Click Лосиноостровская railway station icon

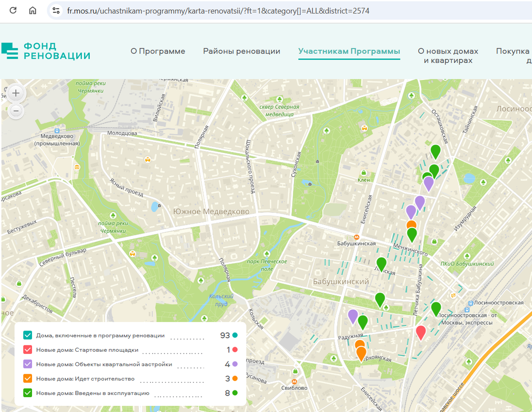[x=471, y=303]
